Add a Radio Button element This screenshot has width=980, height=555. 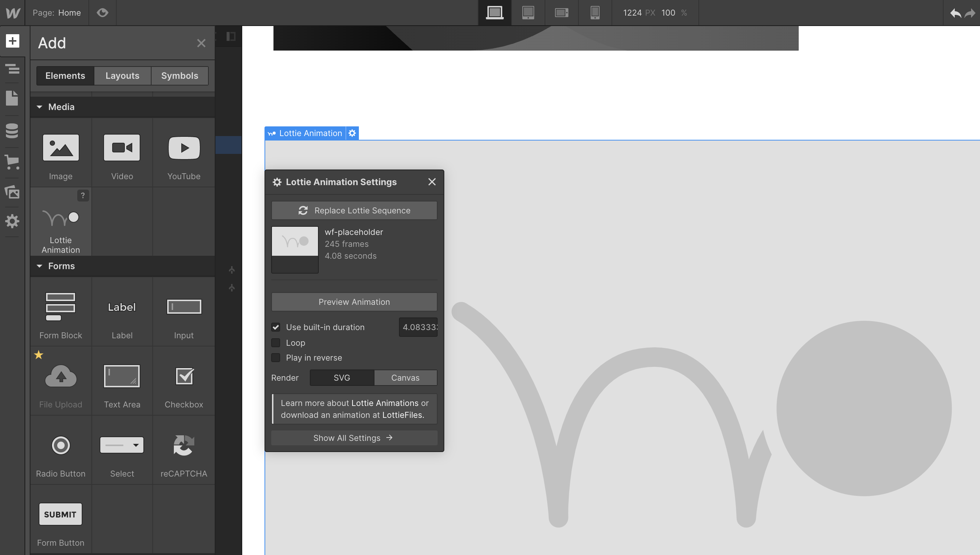coord(61,450)
